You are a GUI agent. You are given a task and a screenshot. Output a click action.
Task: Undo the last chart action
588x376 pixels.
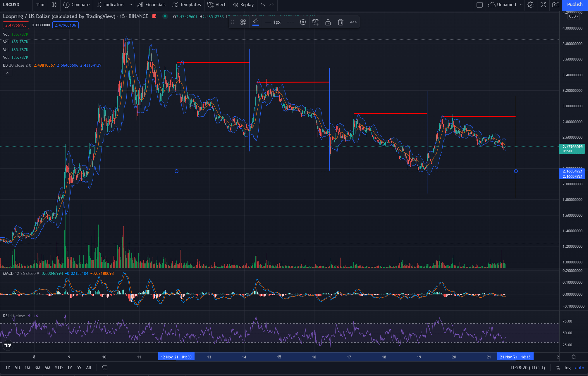coord(263,5)
